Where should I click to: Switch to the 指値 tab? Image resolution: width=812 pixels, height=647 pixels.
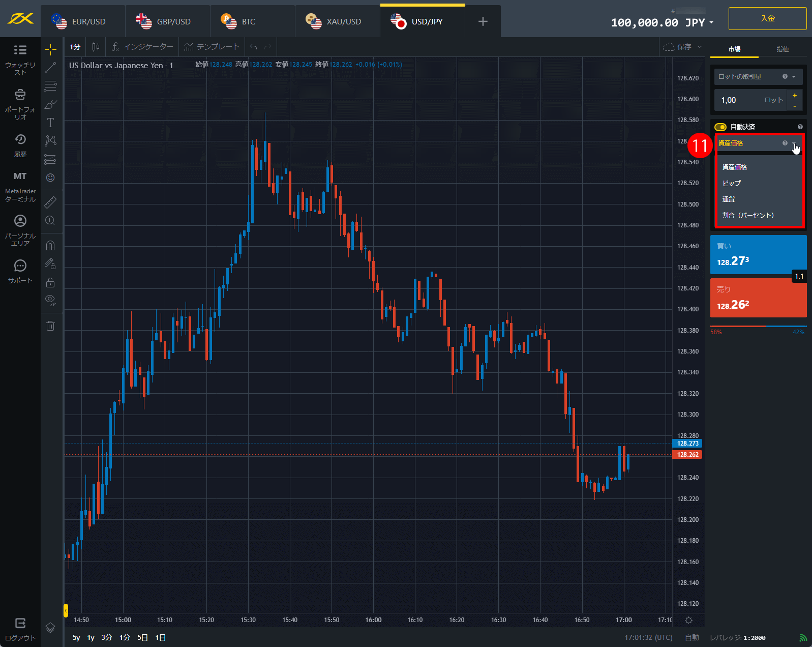(x=783, y=49)
